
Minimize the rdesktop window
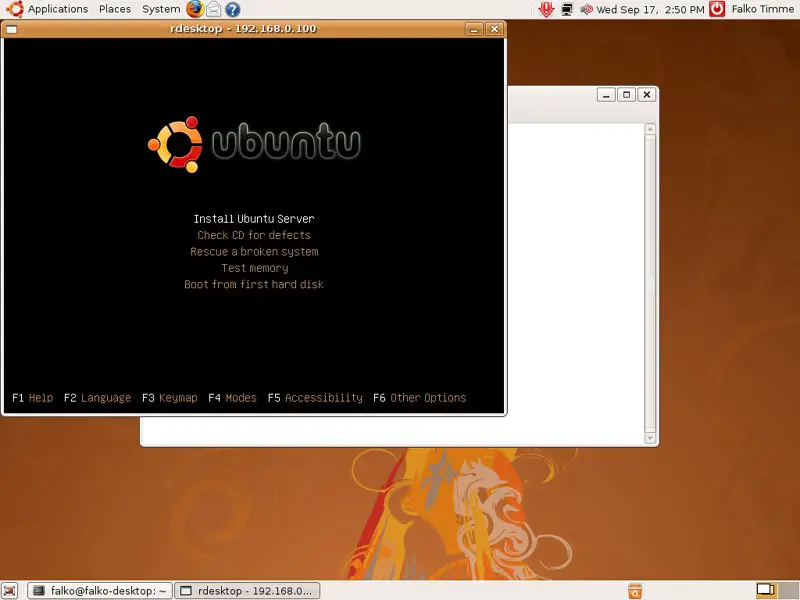click(474, 29)
